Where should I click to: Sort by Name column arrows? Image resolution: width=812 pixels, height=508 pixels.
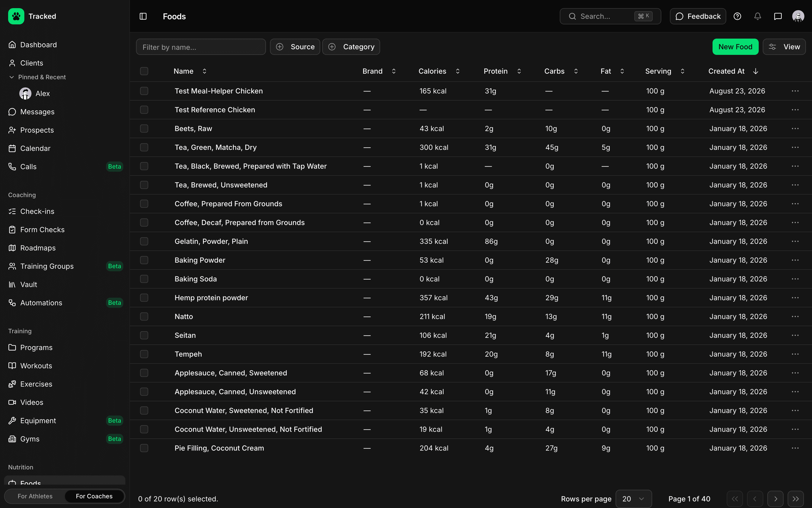pos(204,71)
